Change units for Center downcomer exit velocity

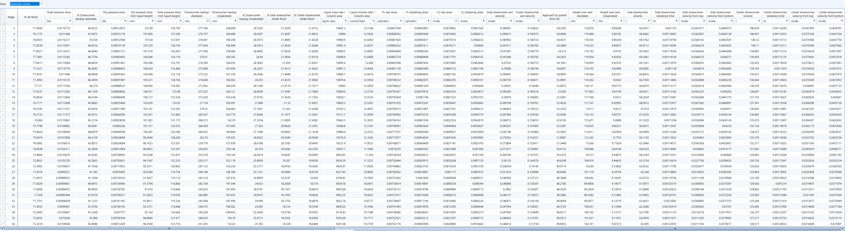click(528, 21)
